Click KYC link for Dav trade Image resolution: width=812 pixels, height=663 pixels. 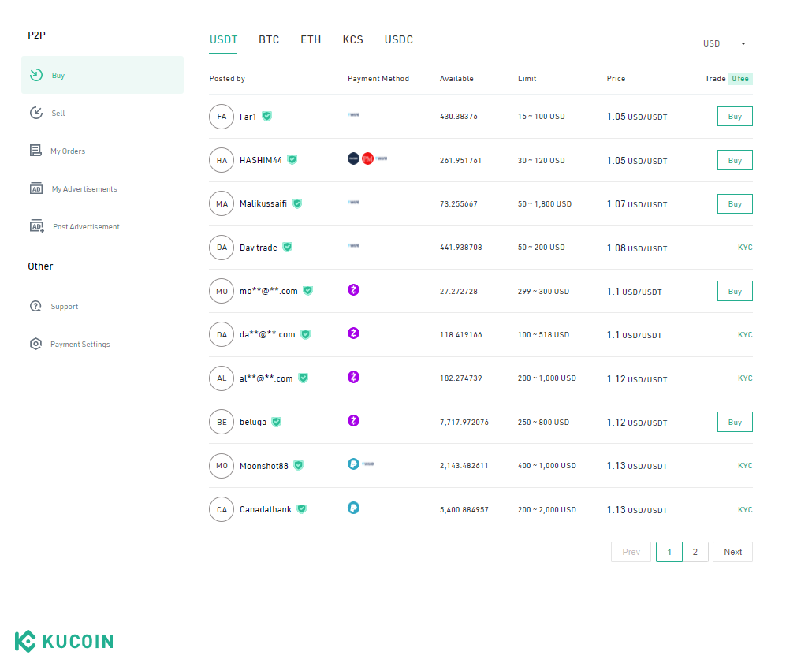coord(745,247)
